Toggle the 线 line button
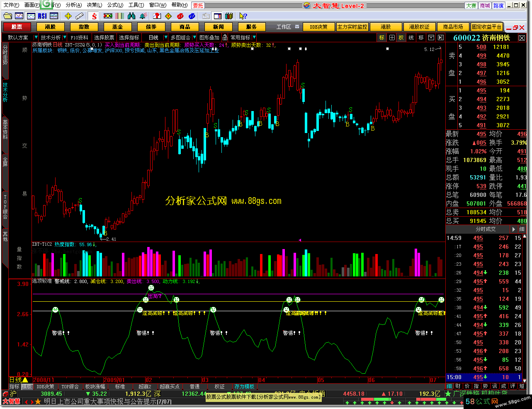 click(x=411, y=38)
